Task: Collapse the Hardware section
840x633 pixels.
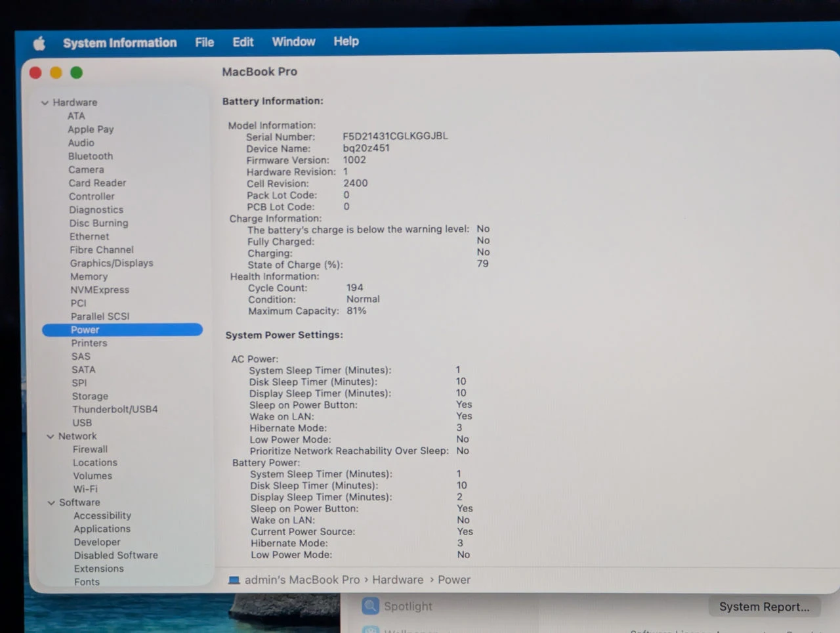Action: tap(45, 102)
